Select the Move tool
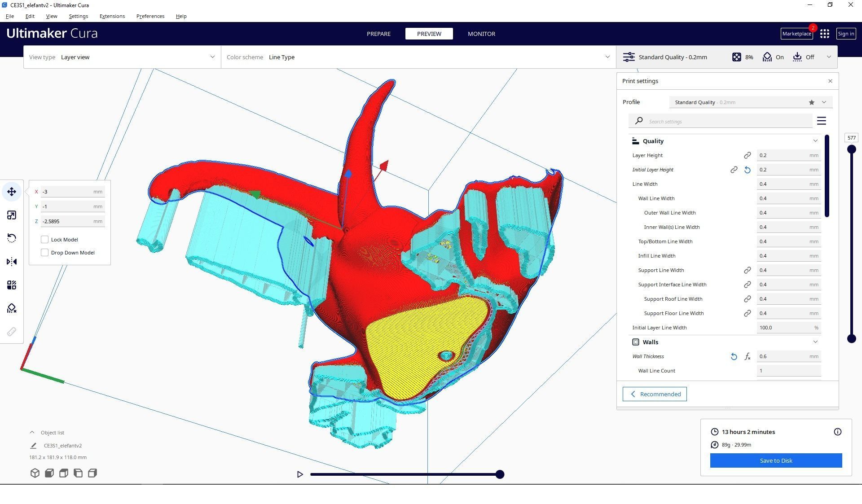This screenshot has width=862, height=504. [x=12, y=192]
